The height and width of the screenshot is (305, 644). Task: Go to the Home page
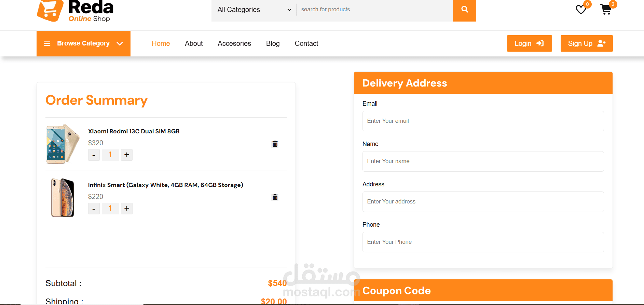161,43
